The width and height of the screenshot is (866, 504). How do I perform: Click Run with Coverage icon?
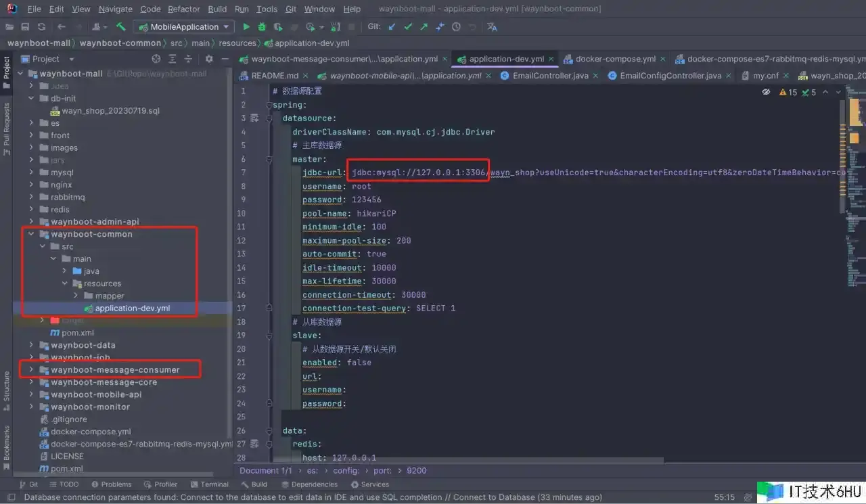pos(278,27)
